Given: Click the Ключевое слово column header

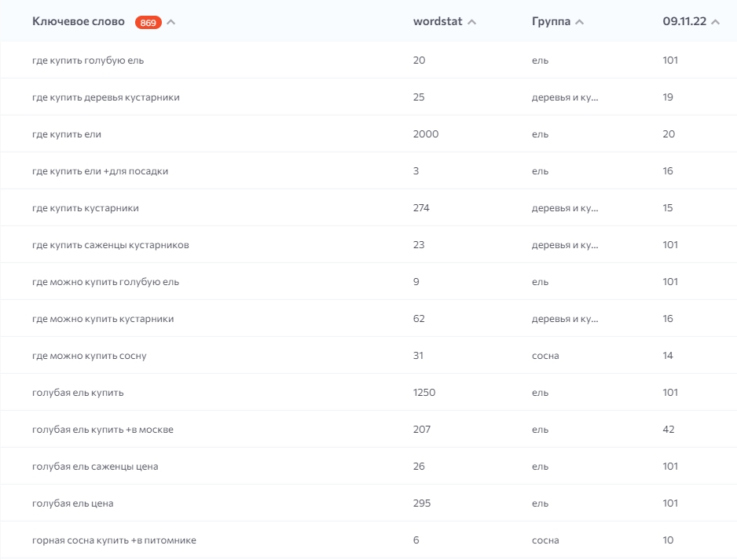Looking at the screenshot, I should coord(78,21).
